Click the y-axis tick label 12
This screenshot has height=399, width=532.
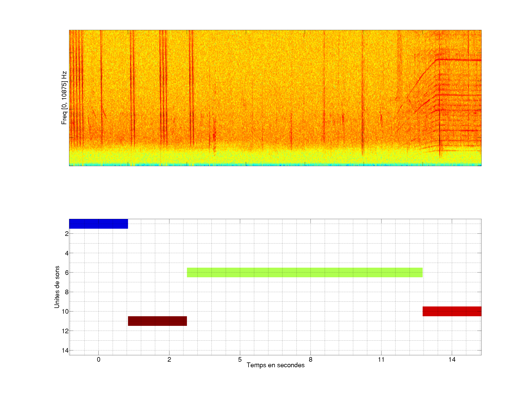pyautogui.click(x=65, y=331)
